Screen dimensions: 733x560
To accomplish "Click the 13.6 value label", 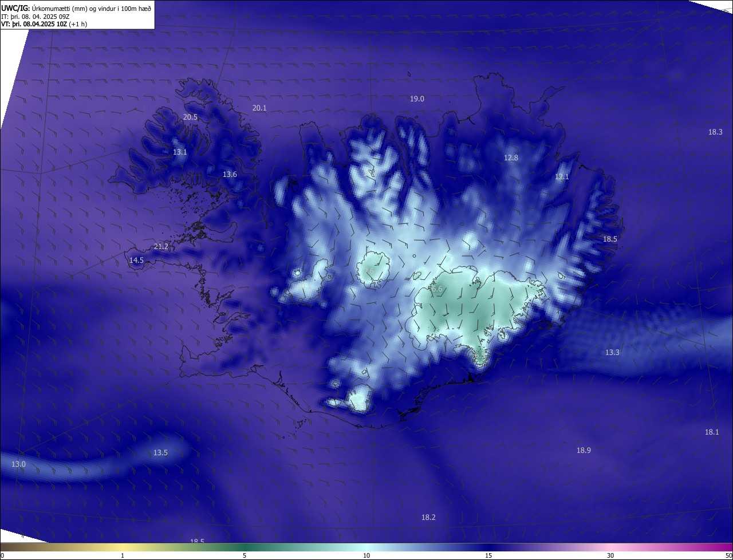I will click(x=230, y=174).
